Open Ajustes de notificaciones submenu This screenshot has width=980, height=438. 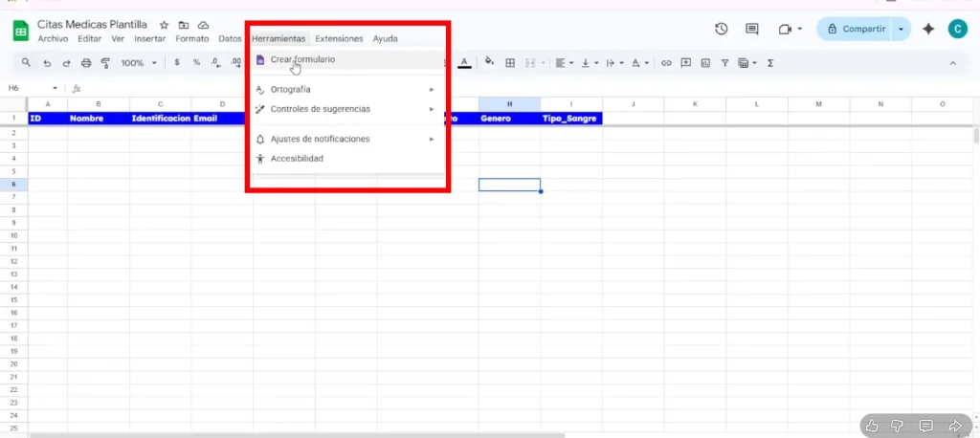[345, 139]
